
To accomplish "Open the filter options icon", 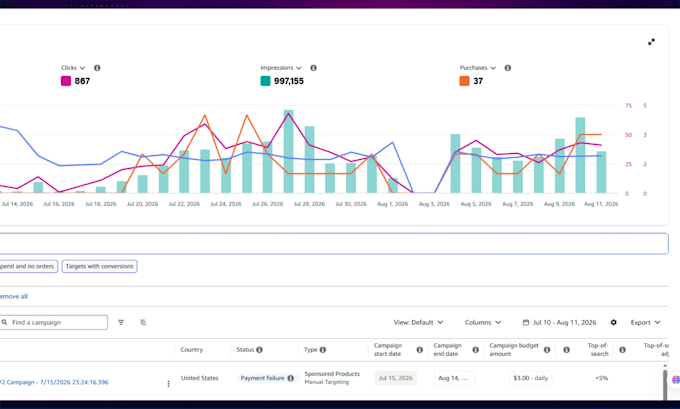I will (x=121, y=322).
